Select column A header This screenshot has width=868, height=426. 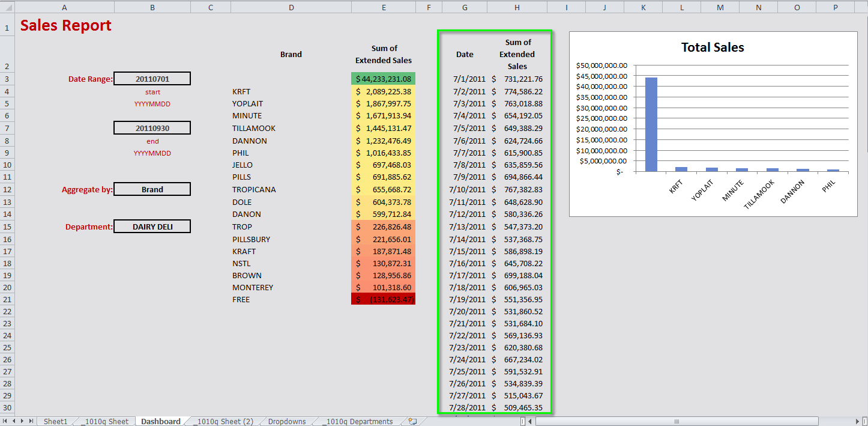pyautogui.click(x=64, y=7)
